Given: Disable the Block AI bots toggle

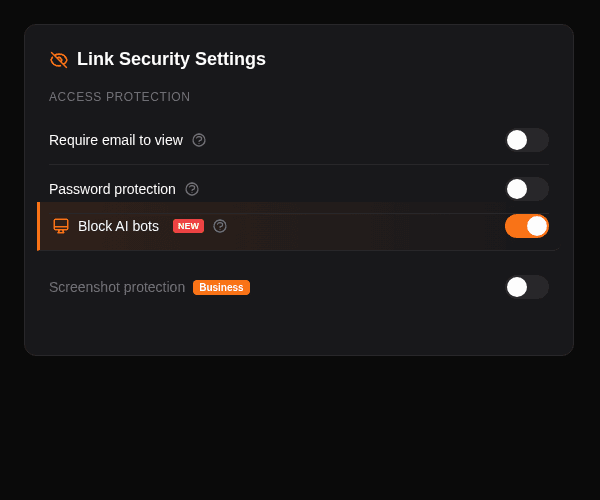Looking at the screenshot, I should [x=526, y=226].
